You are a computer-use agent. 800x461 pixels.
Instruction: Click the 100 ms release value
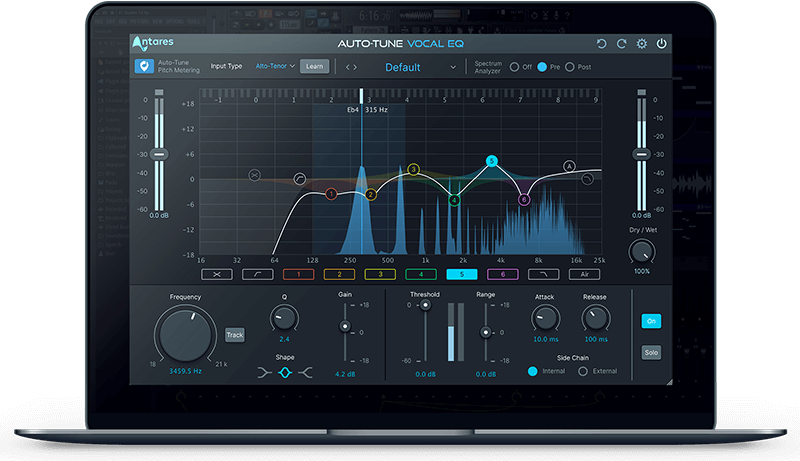[596, 339]
